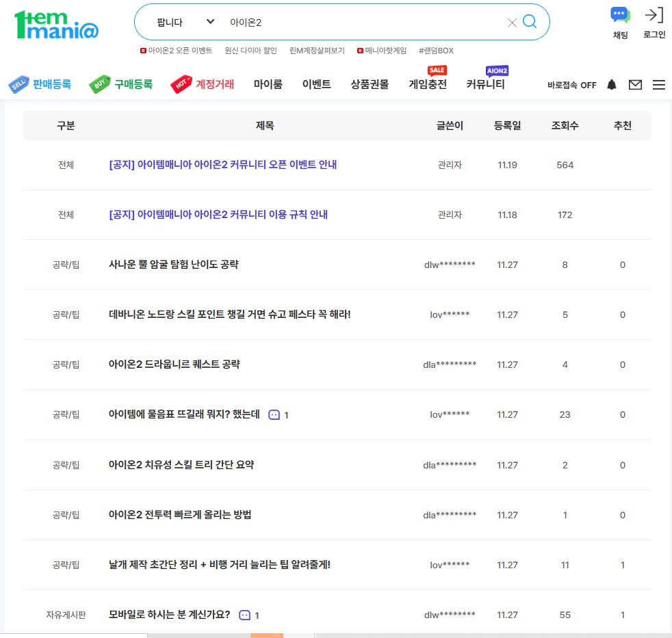The height and width of the screenshot is (638, 672).
Task: Click date 11.19 in the table
Action: 508,165
